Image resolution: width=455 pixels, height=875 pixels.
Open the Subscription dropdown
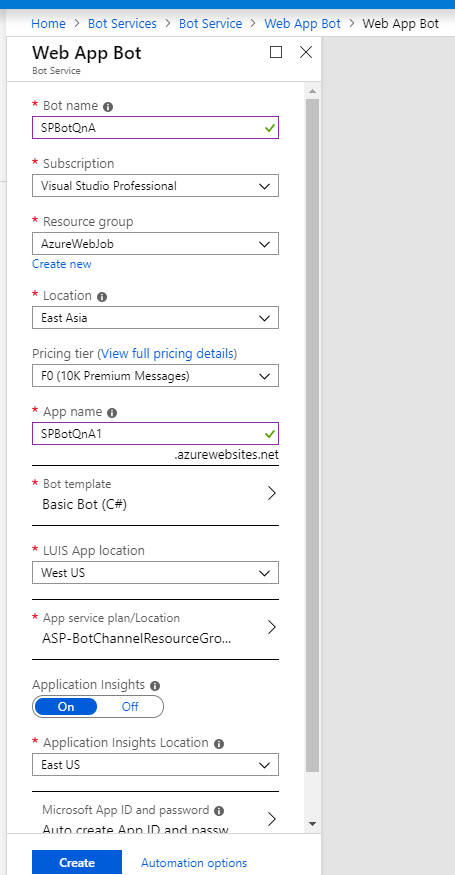(155, 186)
